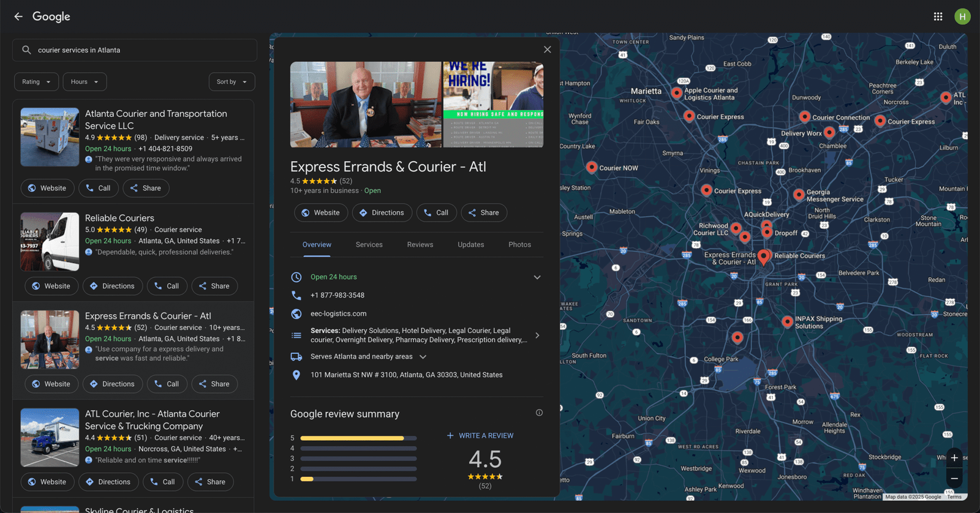Image resolution: width=980 pixels, height=513 pixels.
Task: Click the location pin beside Marietta St address
Action: (296, 375)
